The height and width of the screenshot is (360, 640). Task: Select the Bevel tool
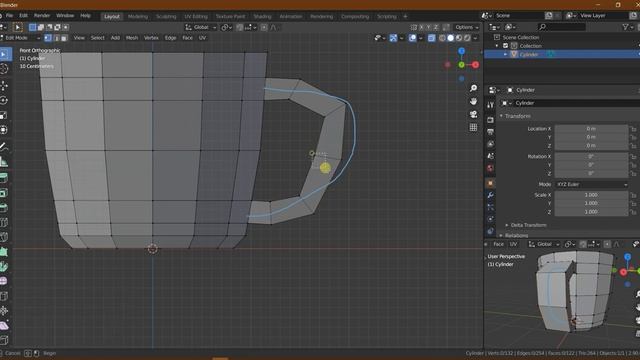(x=4, y=207)
